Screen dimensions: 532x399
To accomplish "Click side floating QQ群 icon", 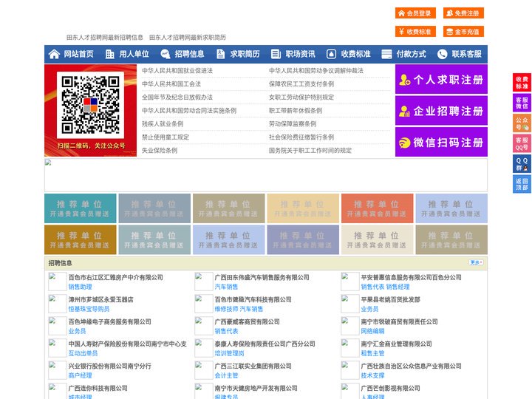I will pos(522,164).
